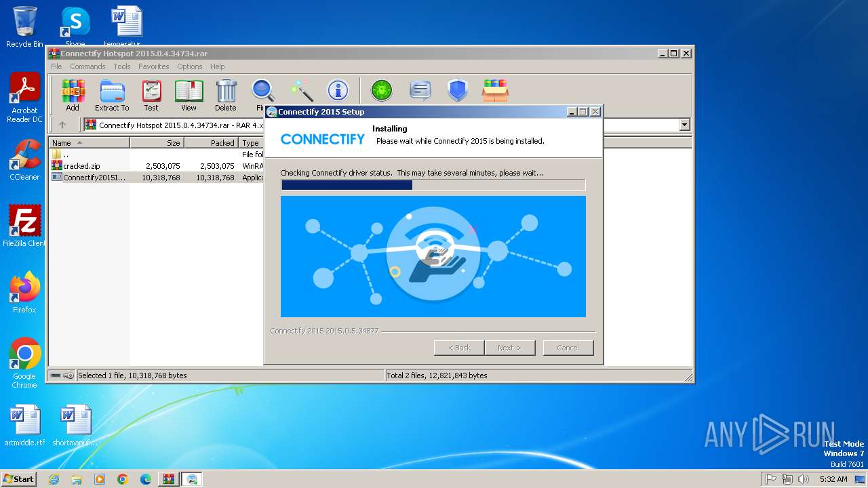Open the Recycle Bin desktop icon

[24, 27]
